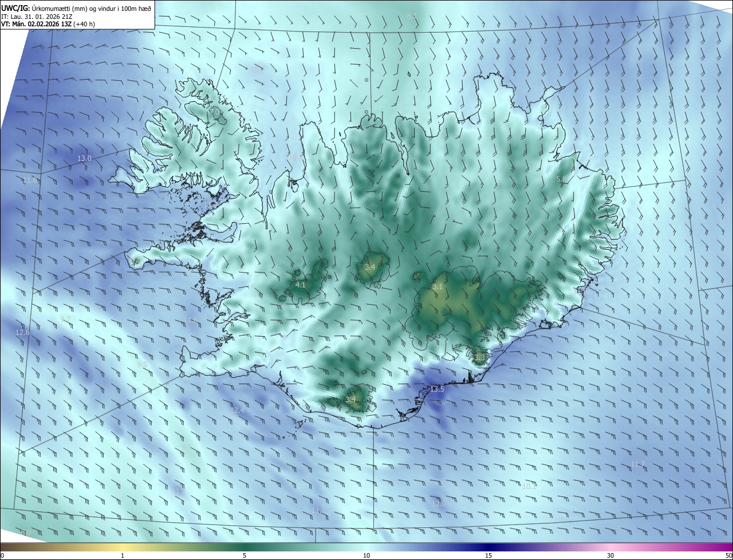Click the '9.7' value west of Reykjanes

(65, 319)
